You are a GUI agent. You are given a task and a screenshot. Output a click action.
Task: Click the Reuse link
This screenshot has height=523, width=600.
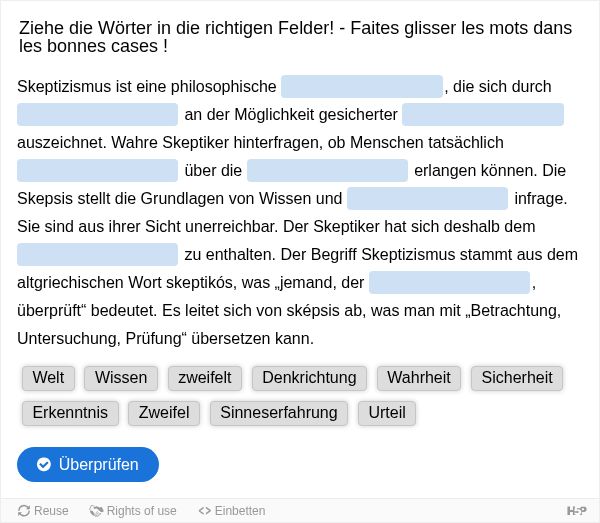[43, 510]
